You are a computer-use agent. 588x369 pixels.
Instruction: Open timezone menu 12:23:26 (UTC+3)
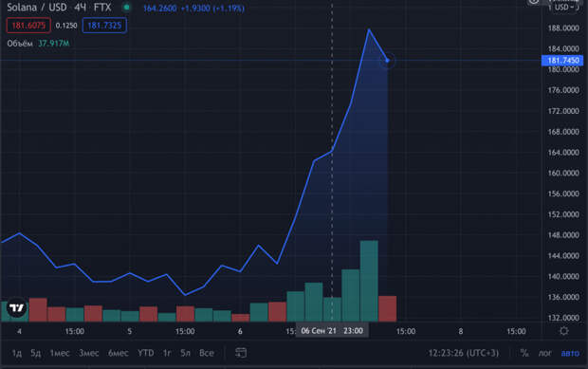464,353
